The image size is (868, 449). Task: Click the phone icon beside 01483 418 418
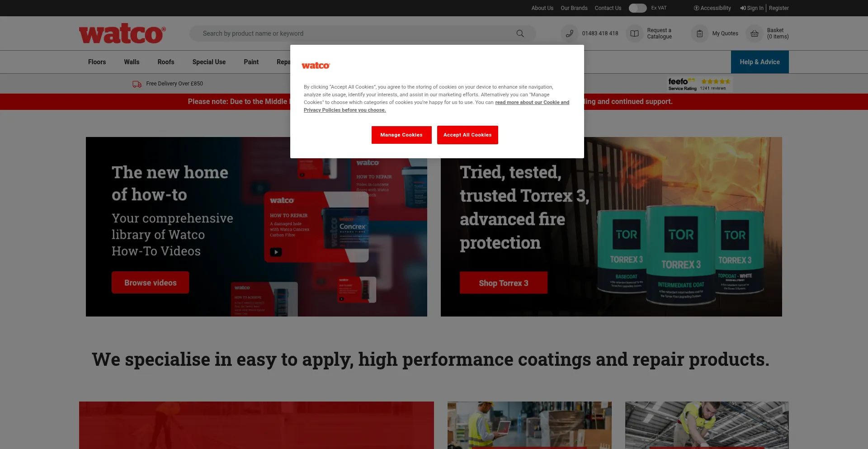pyautogui.click(x=570, y=33)
